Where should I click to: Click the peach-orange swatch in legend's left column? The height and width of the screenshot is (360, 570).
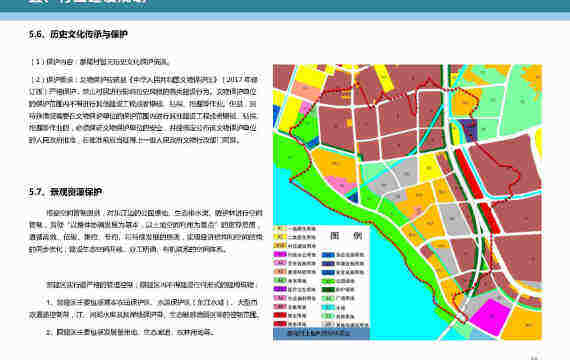280,272
